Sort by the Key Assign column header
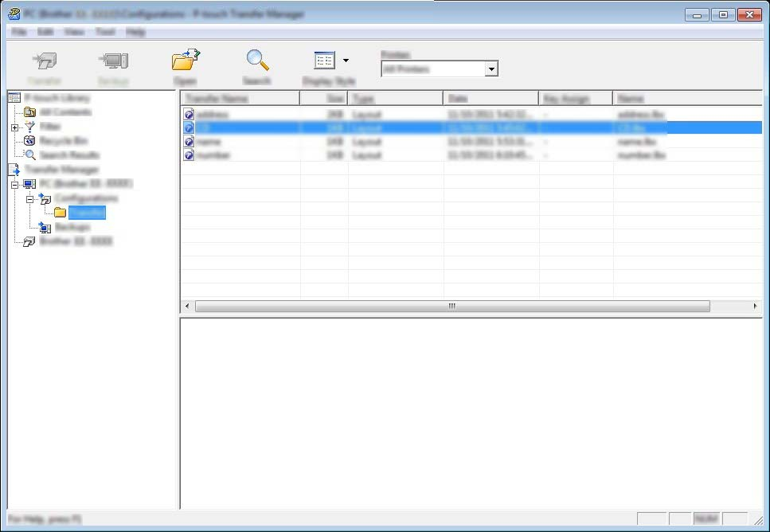 576,98
